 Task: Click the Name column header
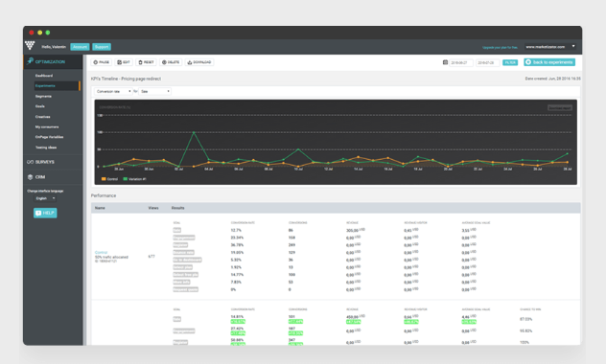pos(100,208)
